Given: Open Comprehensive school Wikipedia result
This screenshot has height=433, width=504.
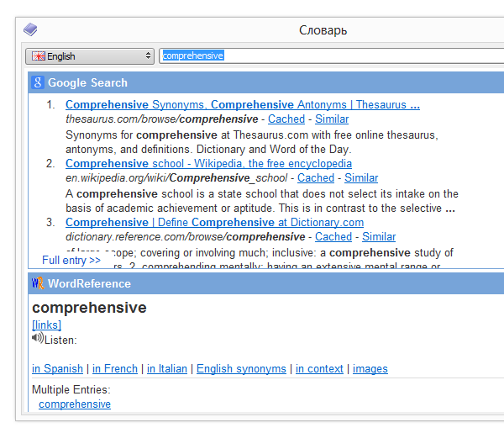Looking at the screenshot, I should (x=208, y=163).
